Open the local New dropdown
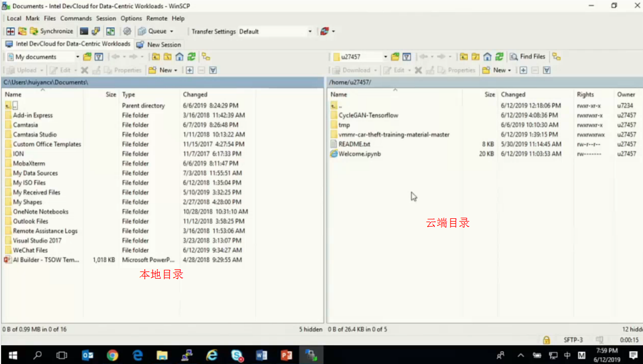Screen dimensions: 643x364 [163, 70]
